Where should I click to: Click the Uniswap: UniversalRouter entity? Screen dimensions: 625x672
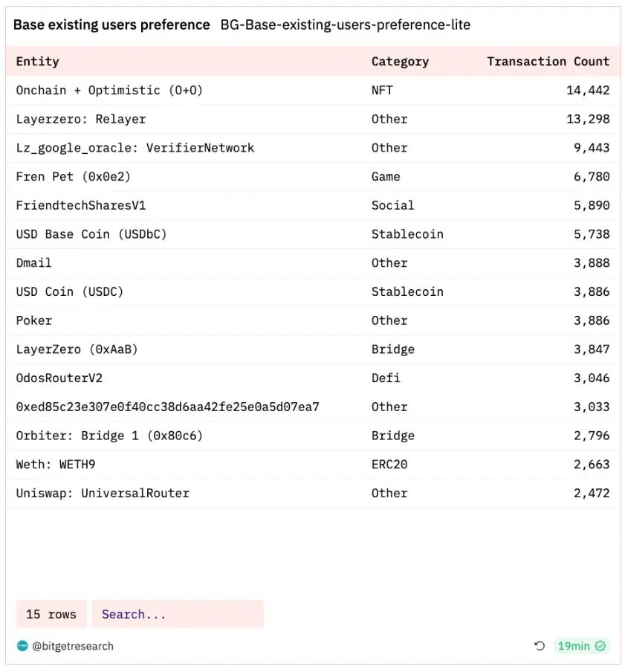coord(103,493)
